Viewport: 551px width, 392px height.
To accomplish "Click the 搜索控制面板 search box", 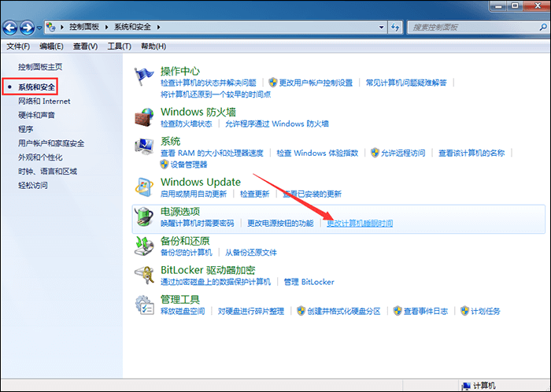I will pos(472,27).
